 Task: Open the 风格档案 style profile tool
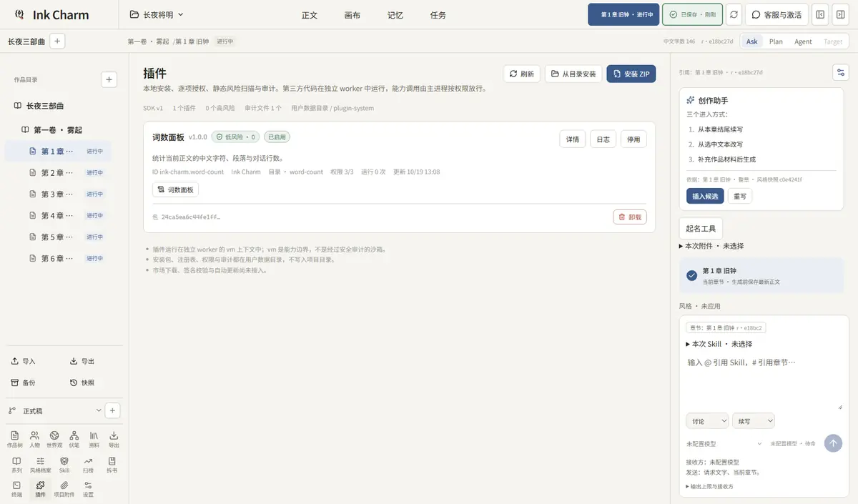(x=40, y=465)
